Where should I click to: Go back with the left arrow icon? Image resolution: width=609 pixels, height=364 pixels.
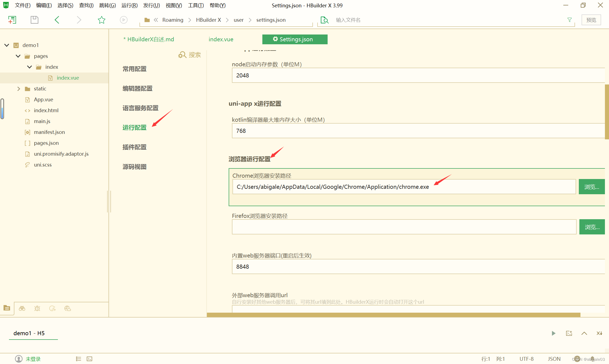[x=57, y=20]
